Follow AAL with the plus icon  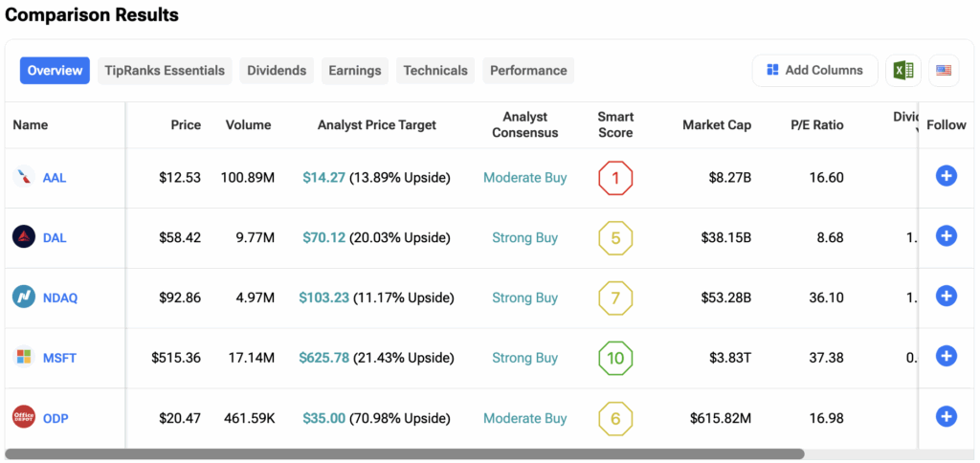tap(946, 176)
